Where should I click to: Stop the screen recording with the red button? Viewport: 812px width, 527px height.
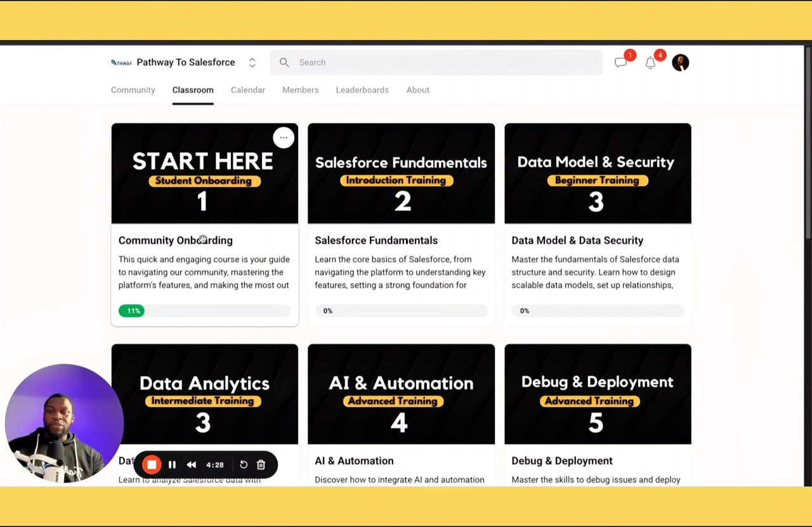(x=152, y=464)
